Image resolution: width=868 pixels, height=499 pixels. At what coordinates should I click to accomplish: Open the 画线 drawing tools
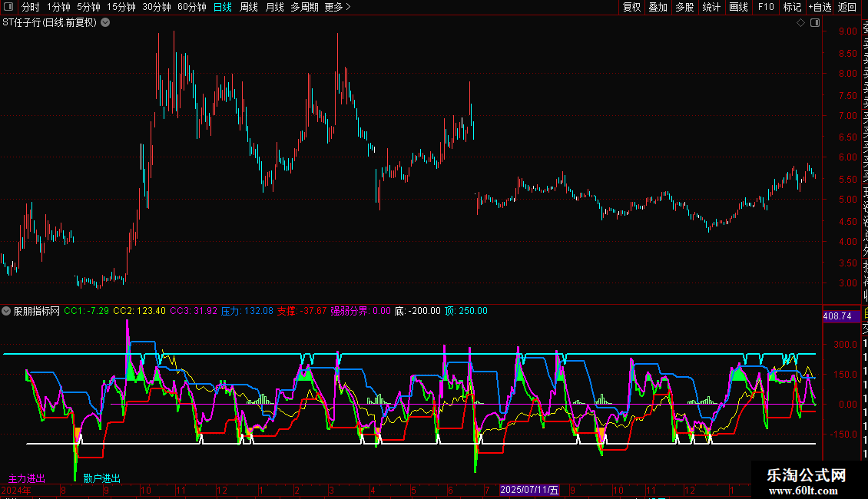click(x=738, y=7)
